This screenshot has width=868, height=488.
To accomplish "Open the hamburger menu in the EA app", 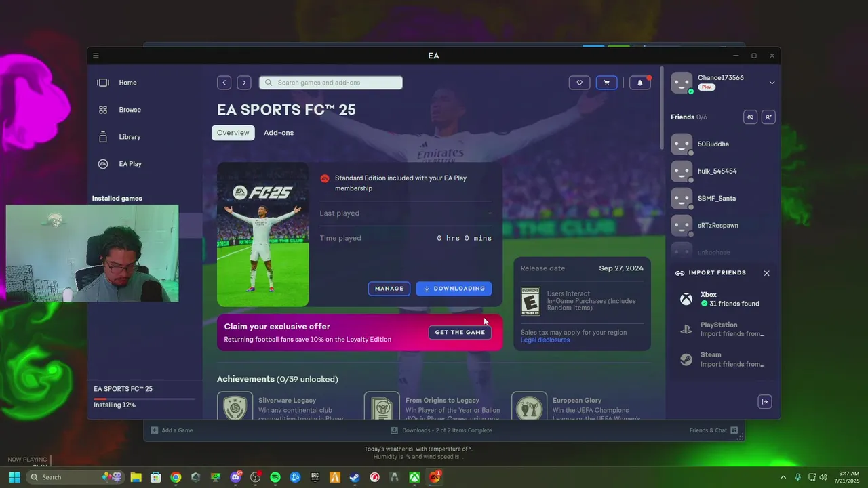I will pos(96,56).
